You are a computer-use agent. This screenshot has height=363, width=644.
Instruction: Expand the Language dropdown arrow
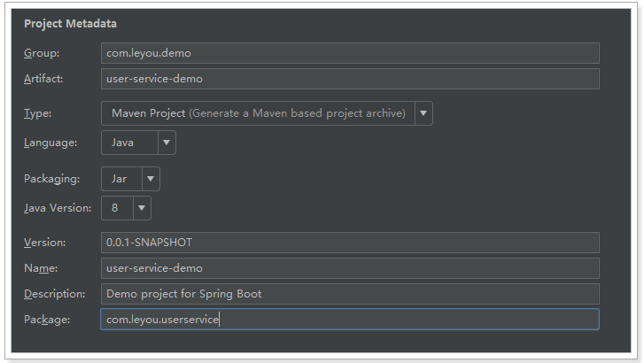click(167, 143)
